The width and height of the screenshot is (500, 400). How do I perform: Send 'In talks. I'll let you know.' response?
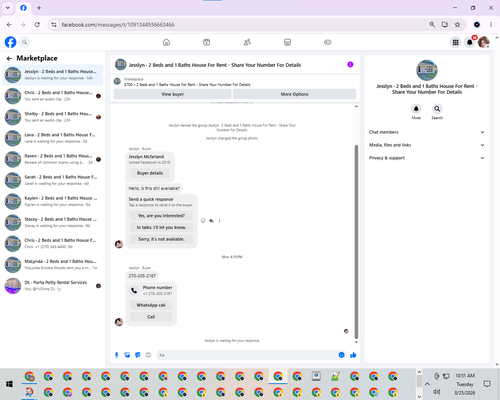pos(161,227)
